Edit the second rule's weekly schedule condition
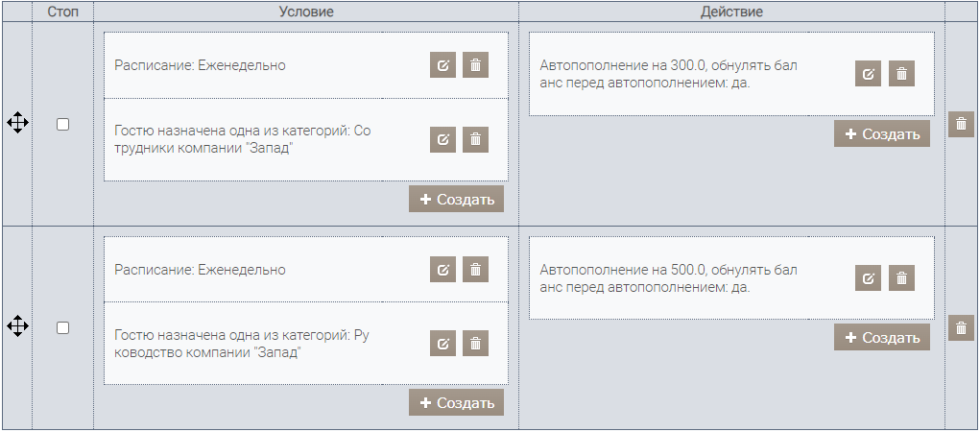 point(442,270)
